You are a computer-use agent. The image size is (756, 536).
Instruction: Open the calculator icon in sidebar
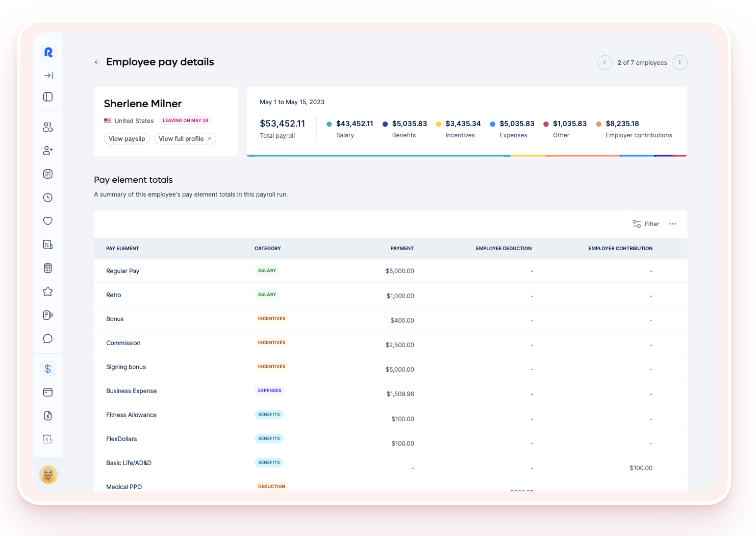tap(48, 268)
